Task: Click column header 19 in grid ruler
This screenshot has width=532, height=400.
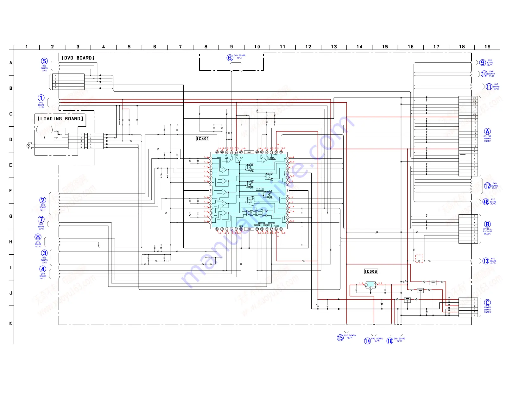Action: click(487, 47)
